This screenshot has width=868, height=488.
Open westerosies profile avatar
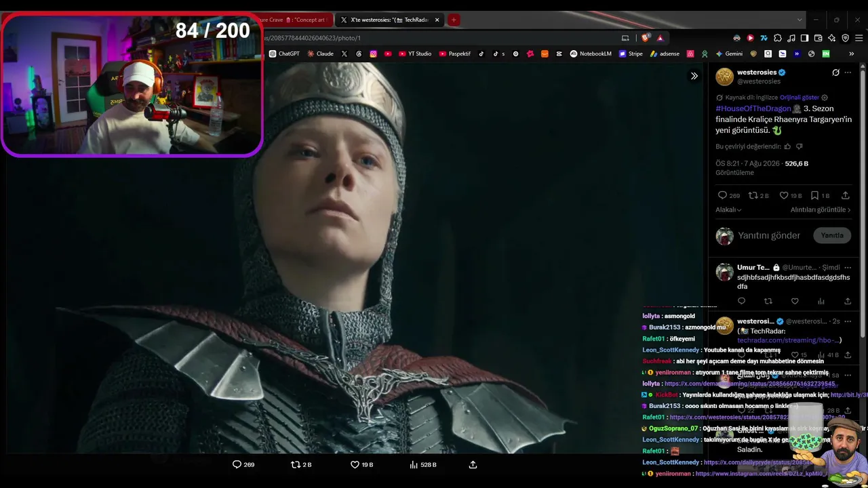pyautogui.click(x=725, y=77)
